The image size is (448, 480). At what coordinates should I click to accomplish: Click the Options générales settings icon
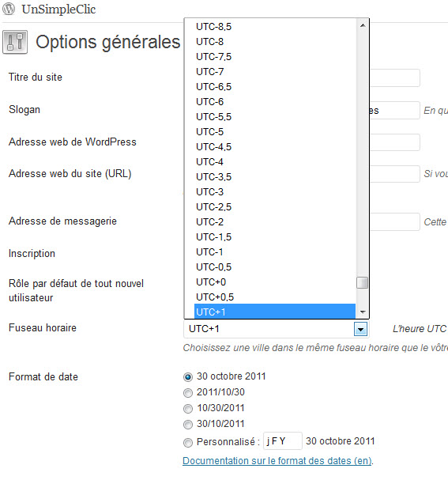[x=15, y=42]
